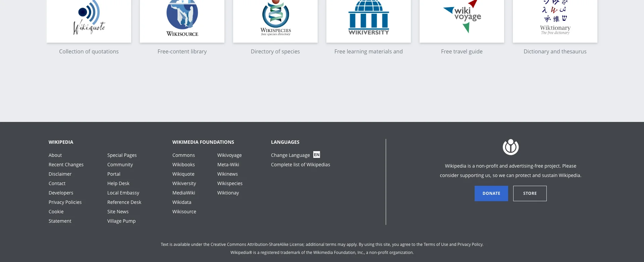Viewport: 644px width, 262px height.
Task: Go to Recent Changes link
Action: click(66, 165)
